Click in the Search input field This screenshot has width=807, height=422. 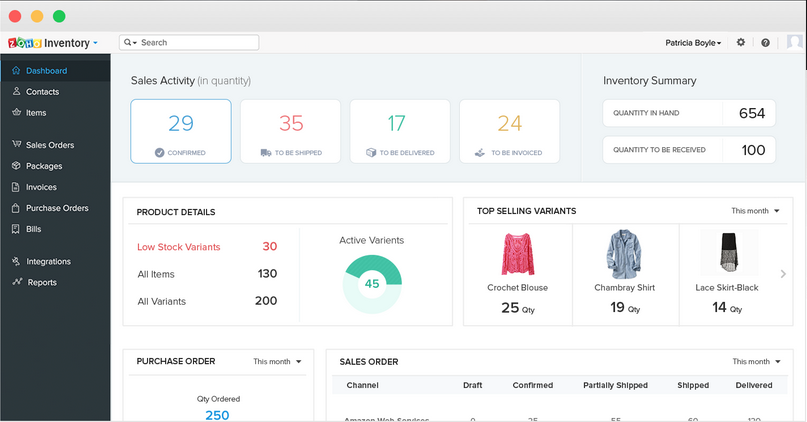[189, 43]
